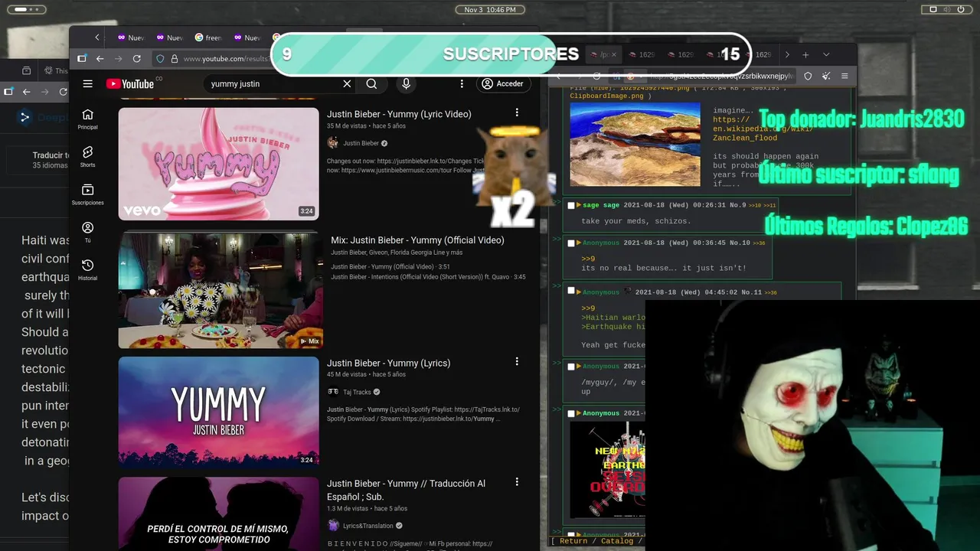Expand the list-all-tabs dropdown in right browser

click(x=826, y=55)
